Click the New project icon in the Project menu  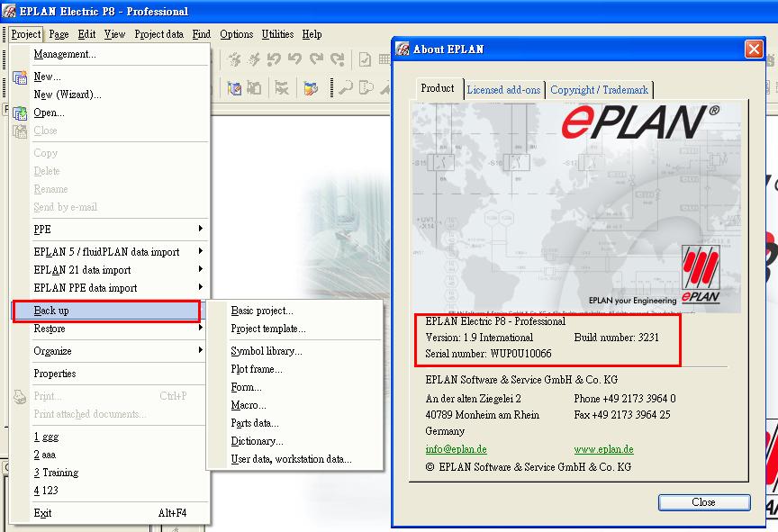point(20,77)
